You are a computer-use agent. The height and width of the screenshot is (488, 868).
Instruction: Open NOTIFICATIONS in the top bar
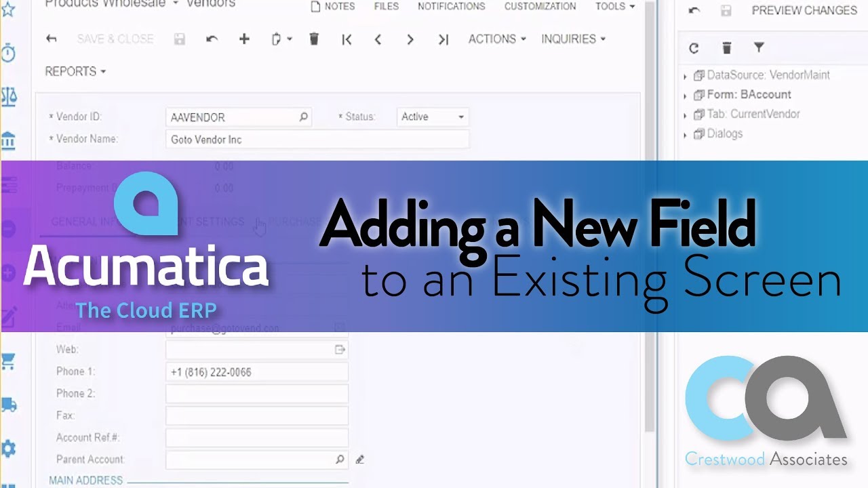[452, 6]
